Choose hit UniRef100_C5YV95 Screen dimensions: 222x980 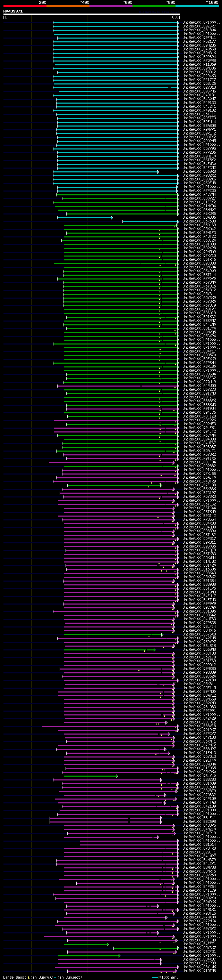point(199,149)
